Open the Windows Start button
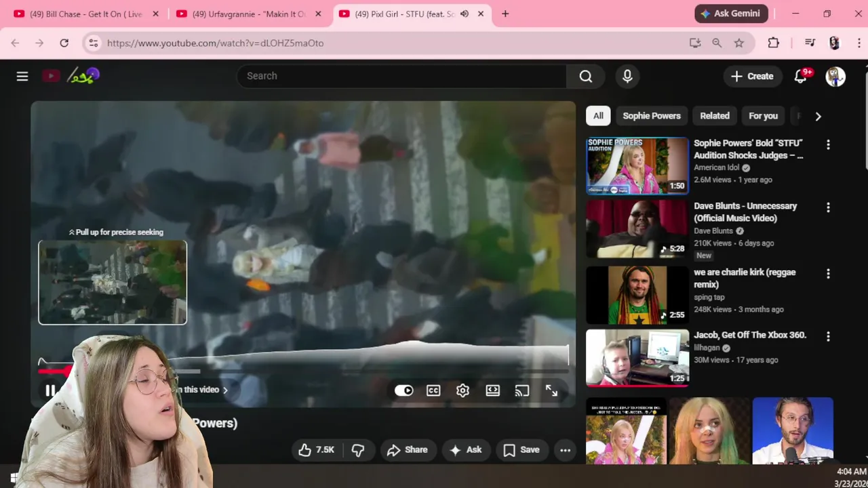This screenshot has height=488, width=868. click(x=12, y=477)
